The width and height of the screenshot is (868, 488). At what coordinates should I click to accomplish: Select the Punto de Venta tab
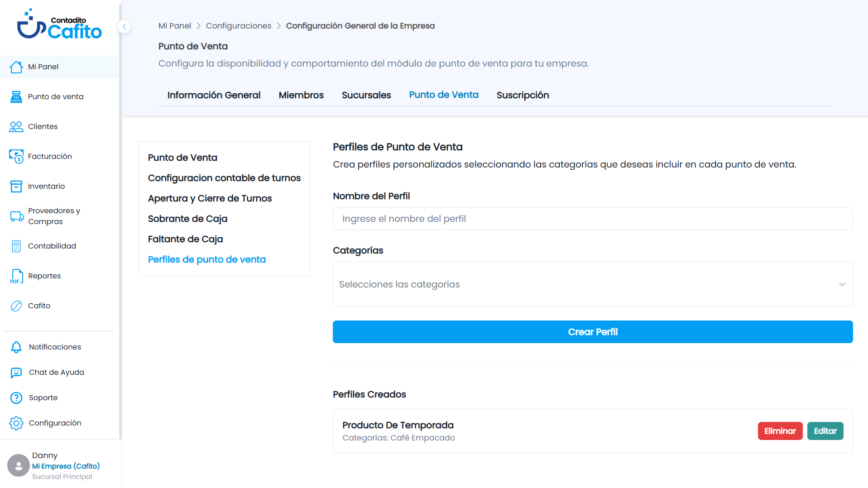pos(444,95)
